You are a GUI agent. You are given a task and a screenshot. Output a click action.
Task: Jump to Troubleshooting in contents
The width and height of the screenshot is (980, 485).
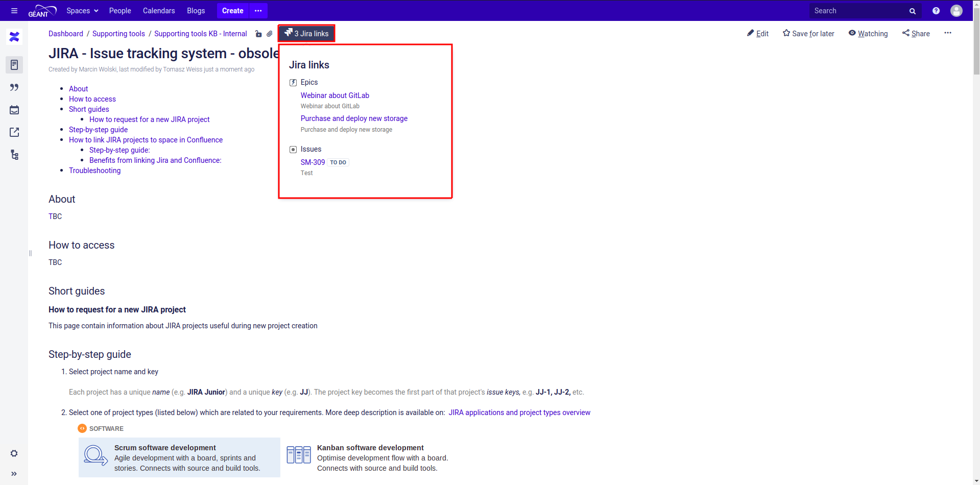94,171
